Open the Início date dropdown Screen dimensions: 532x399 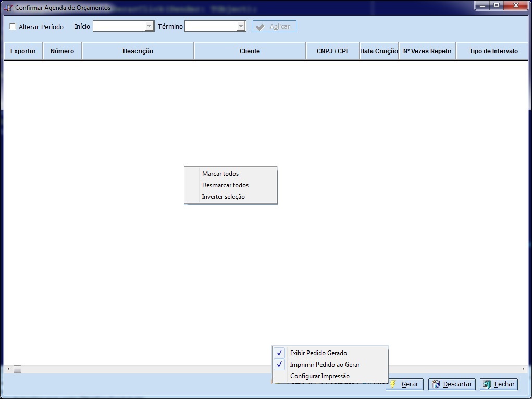(149, 26)
